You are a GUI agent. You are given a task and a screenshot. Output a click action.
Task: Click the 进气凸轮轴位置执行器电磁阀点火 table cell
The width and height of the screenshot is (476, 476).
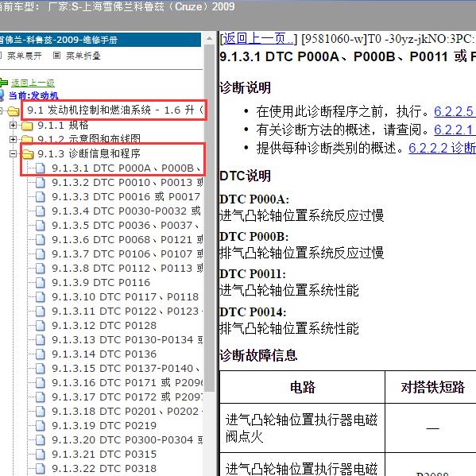(302, 428)
